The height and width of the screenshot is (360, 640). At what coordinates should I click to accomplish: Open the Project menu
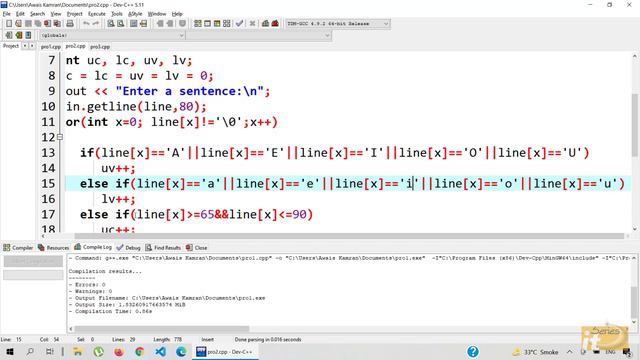pos(74,14)
